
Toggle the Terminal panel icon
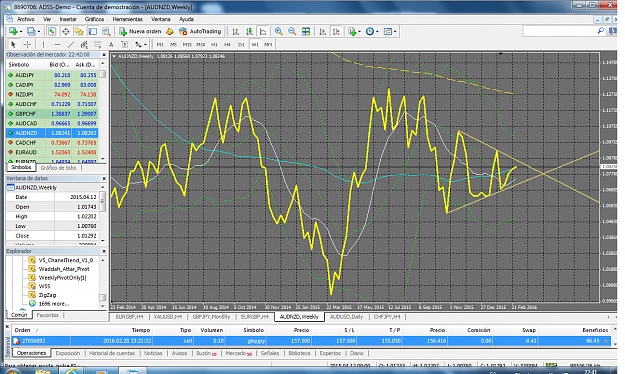coord(92,31)
